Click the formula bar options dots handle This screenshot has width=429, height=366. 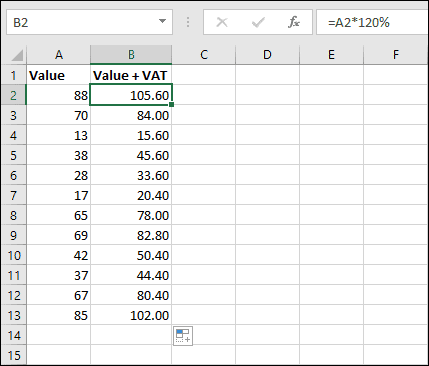click(188, 22)
